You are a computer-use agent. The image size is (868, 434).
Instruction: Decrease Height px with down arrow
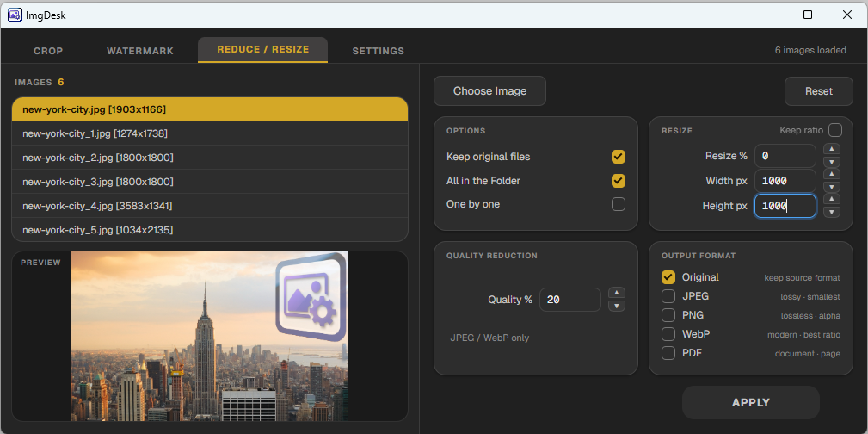point(832,212)
